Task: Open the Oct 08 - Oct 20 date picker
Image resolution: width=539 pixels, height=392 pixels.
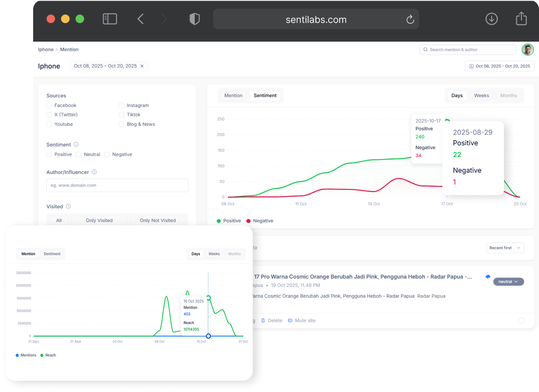Action: click(x=499, y=66)
